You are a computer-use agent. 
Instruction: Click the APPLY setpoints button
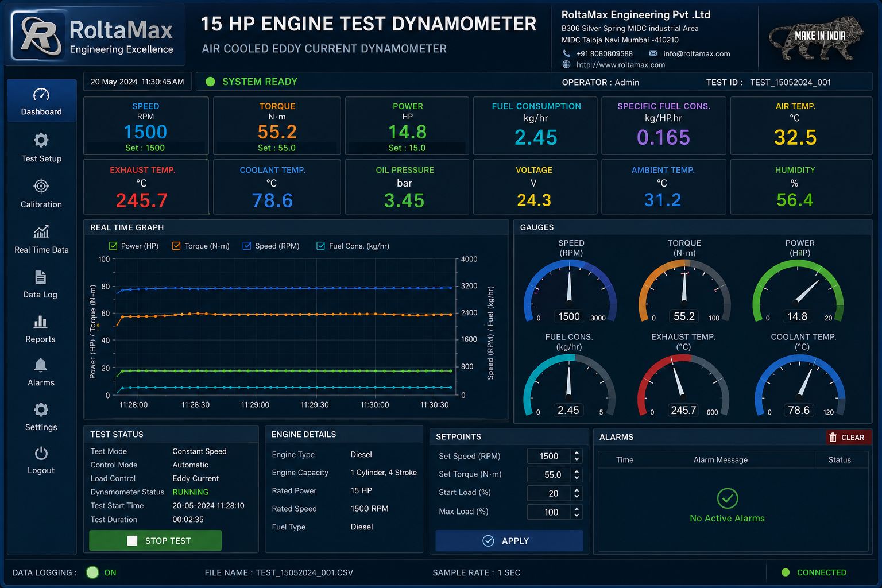coord(509,540)
